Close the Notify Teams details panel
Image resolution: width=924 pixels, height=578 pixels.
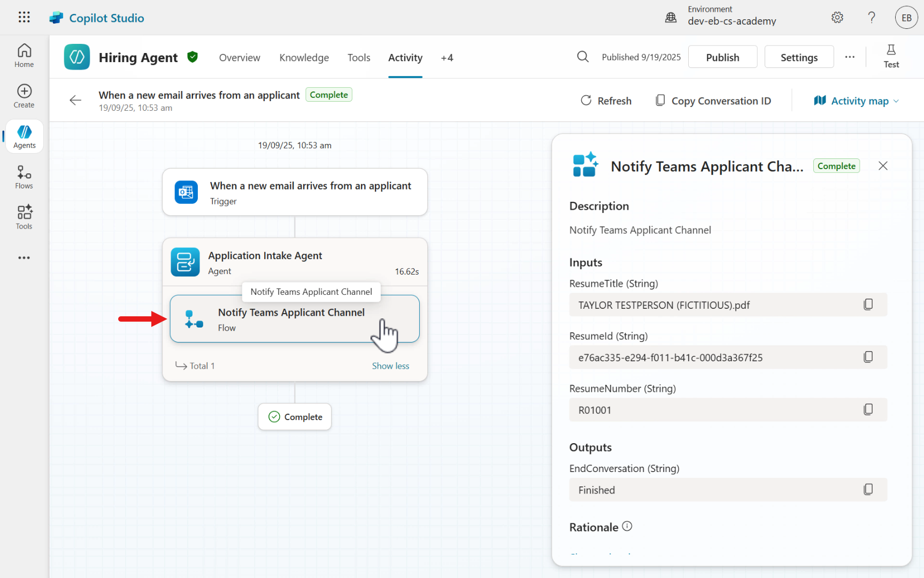pyautogui.click(x=883, y=166)
